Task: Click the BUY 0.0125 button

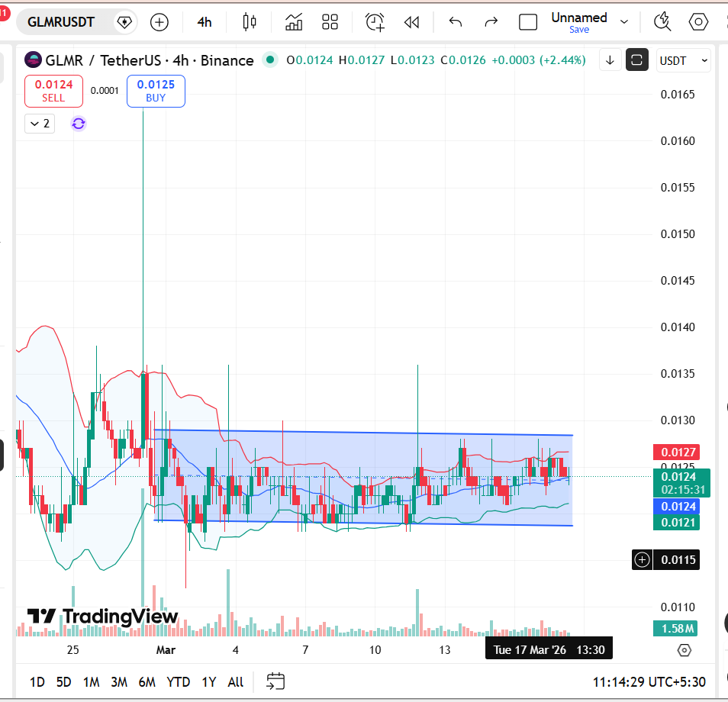Action: click(156, 91)
